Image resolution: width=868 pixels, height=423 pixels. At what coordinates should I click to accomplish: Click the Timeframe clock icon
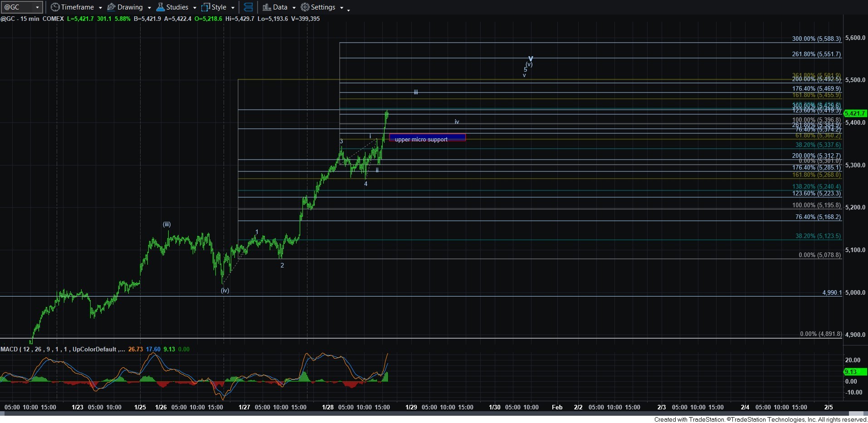coord(55,7)
